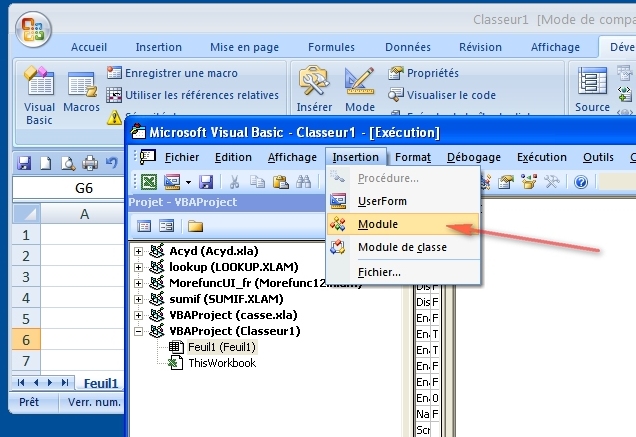Click the Find binoculars icon in VBE toolbar
This screenshot has height=437, width=636.
pyautogui.click(x=303, y=182)
